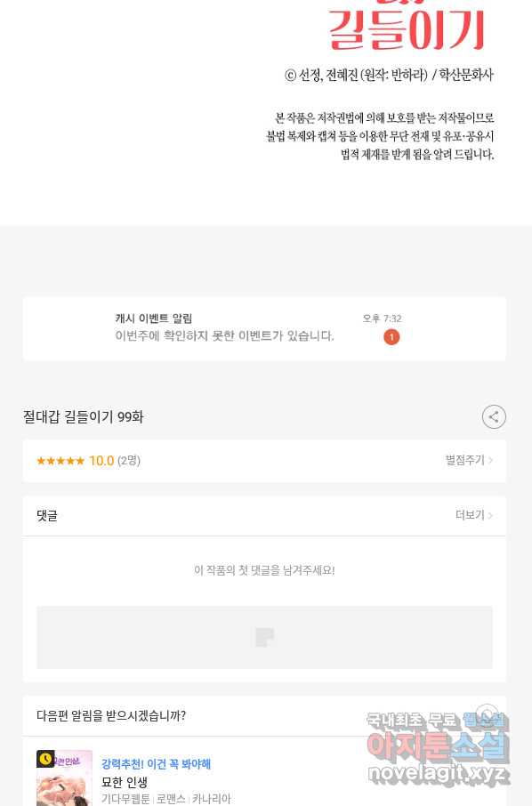Select the 댓글 section header
Image resolution: width=532 pixels, height=806 pixels.
tap(47, 516)
